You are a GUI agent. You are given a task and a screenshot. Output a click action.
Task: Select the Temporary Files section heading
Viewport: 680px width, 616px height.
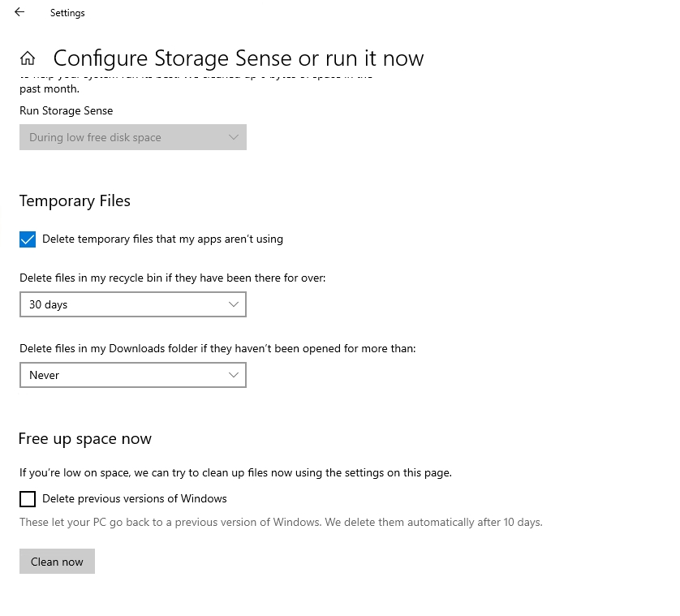tap(75, 200)
